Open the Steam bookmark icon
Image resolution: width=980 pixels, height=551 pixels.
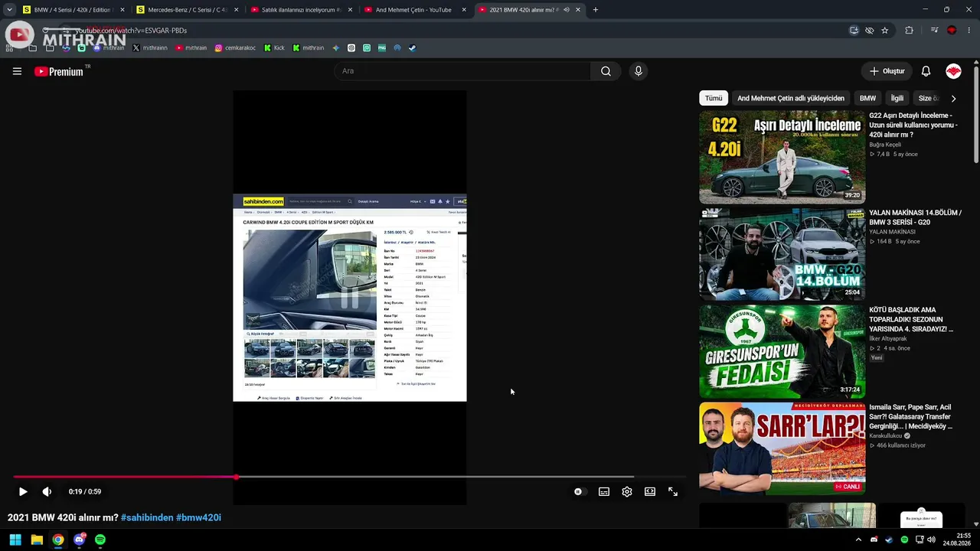click(x=412, y=47)
